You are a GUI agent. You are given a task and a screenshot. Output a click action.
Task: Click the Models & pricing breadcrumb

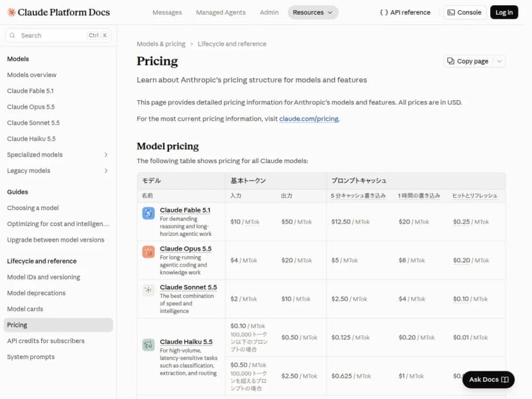(161, 44)
